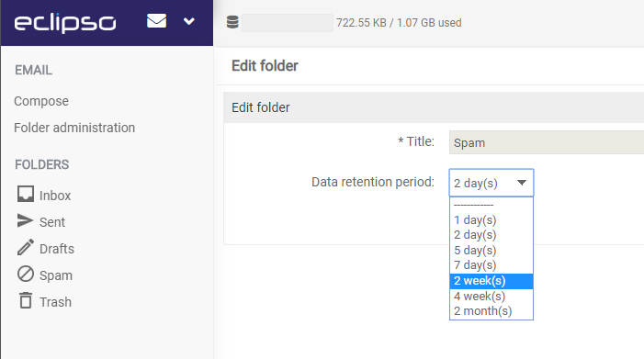Open Compose in the sidebar
This screenshot has width=644, height=359.
click(41, 101)
